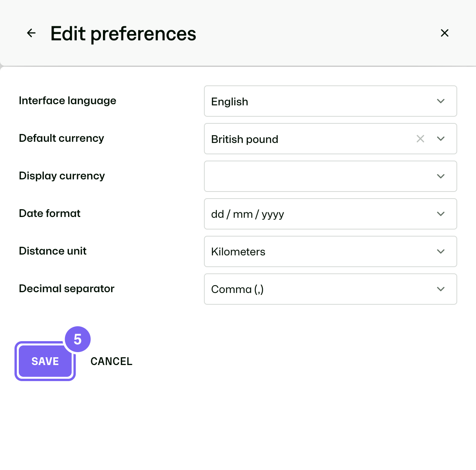This screenshot has width=476, height=470.
Task: Click the Decimal separator label
Action: [67, 289]
